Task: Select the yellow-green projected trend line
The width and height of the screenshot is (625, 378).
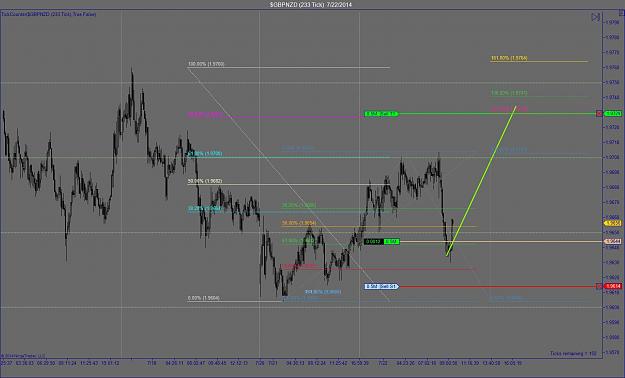Action: [481, 181]
